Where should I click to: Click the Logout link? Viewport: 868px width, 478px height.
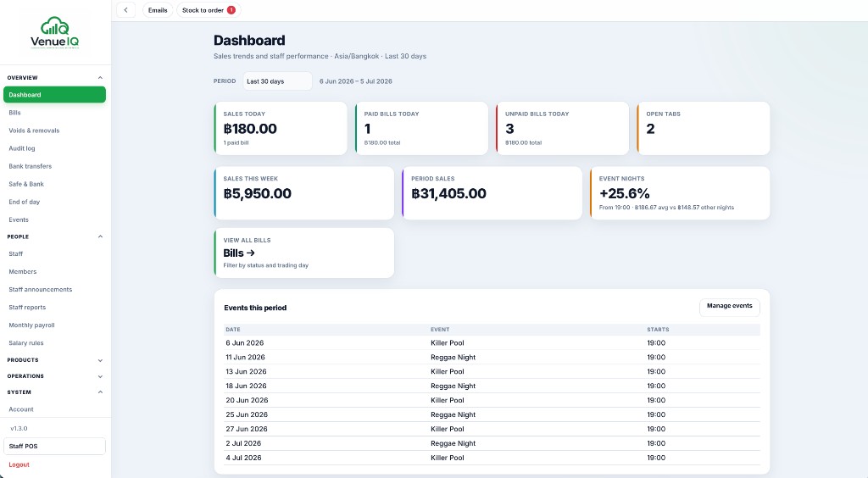[x=19, y=464]
